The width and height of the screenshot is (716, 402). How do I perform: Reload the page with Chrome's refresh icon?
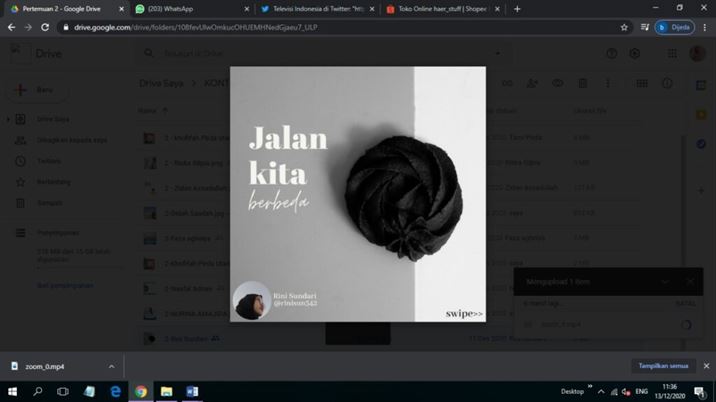45,27
